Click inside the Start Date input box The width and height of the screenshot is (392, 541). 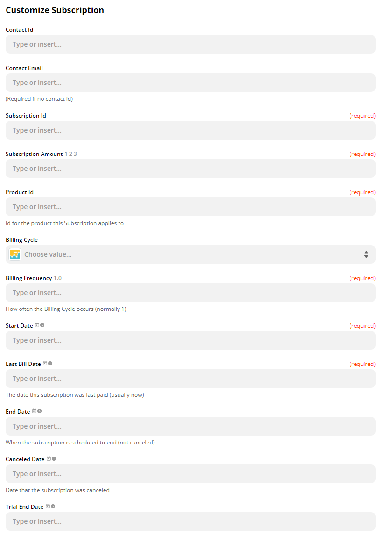tap(190, 340)
